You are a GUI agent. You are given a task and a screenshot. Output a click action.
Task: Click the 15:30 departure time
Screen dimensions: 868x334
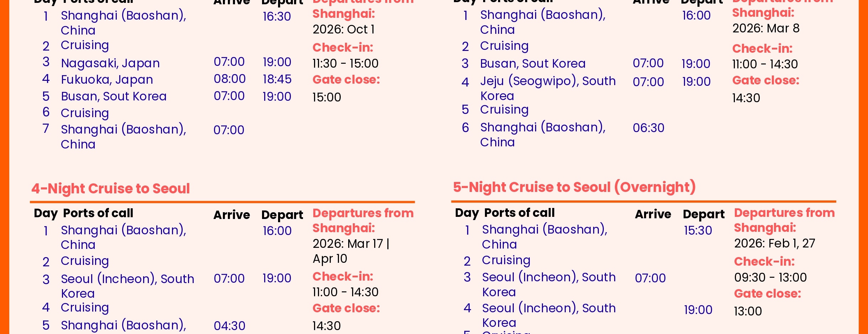point(698,230)
